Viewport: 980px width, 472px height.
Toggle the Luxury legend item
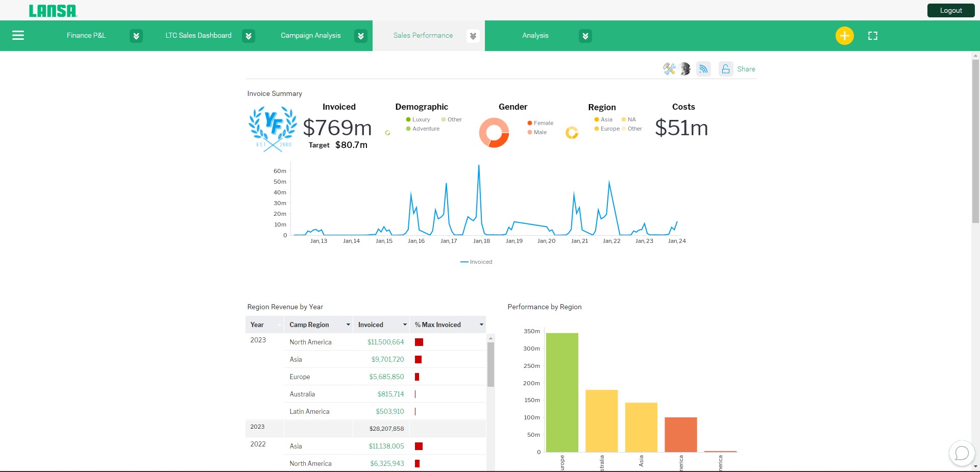(x=418, y=119)
